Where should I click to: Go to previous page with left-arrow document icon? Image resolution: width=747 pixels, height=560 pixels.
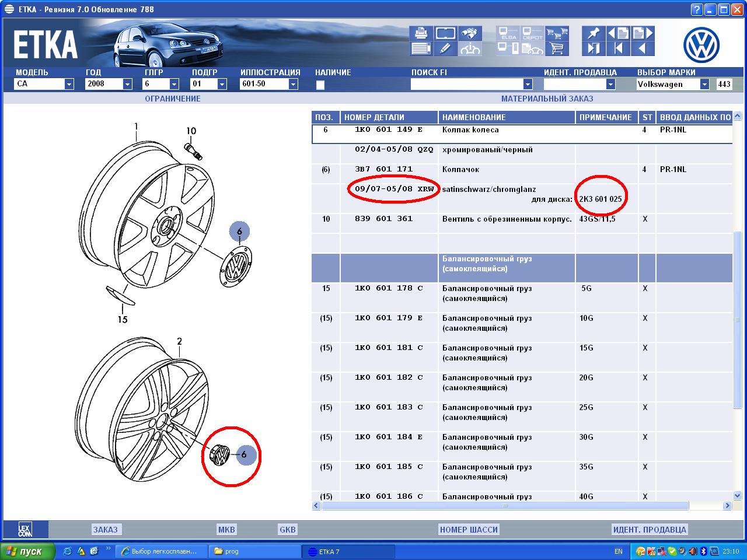618,33
